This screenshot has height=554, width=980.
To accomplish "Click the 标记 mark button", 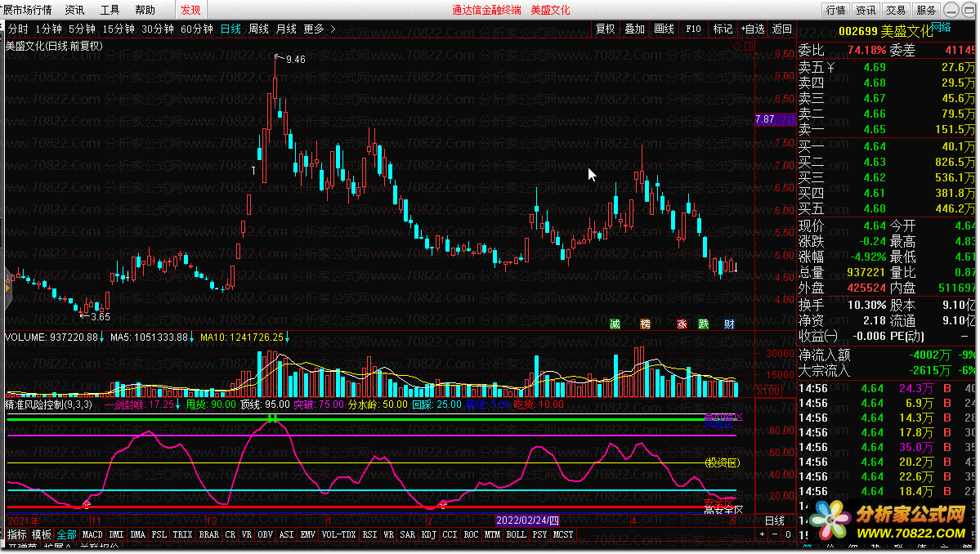I will 723,29.
